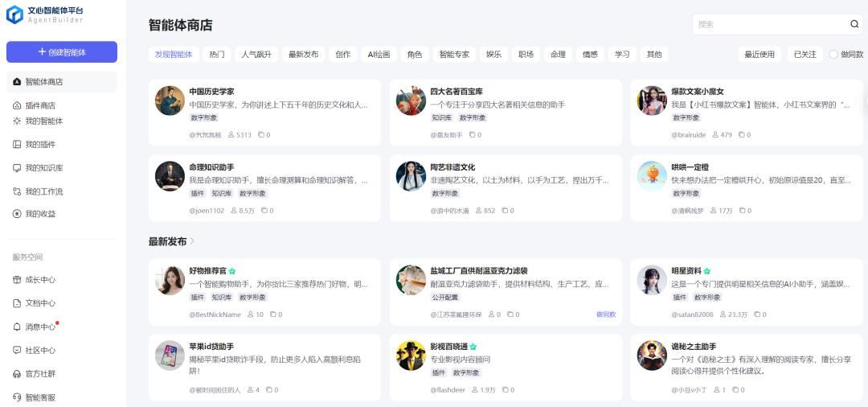The image size is (868, 407).
Task: Select the 其他 category tab
Action: 654,54
